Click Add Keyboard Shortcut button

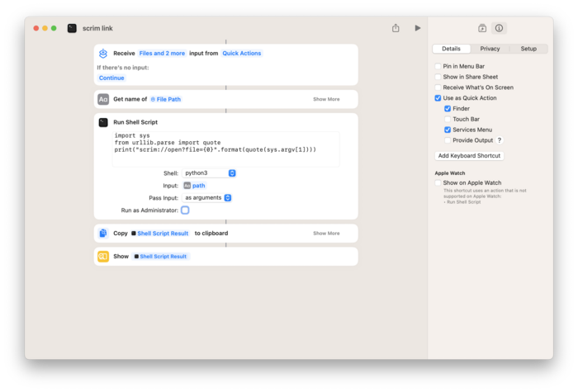click(469, 156)
